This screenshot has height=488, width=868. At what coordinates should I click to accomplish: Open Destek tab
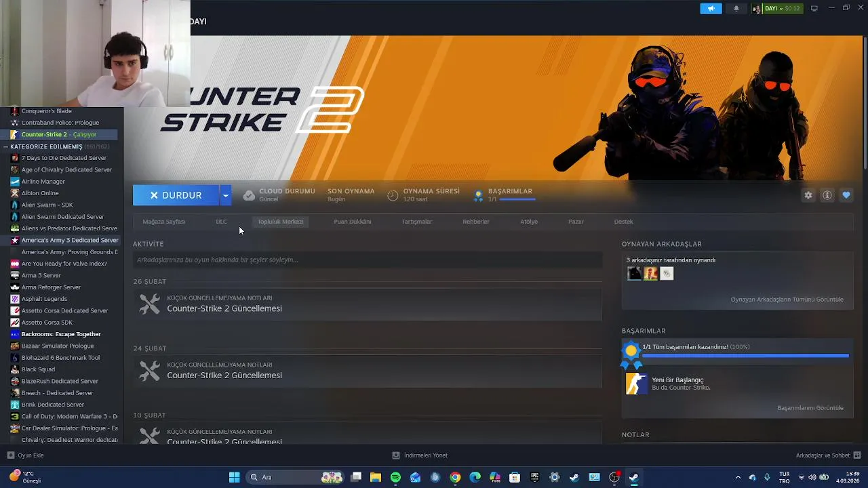(624, 222)
